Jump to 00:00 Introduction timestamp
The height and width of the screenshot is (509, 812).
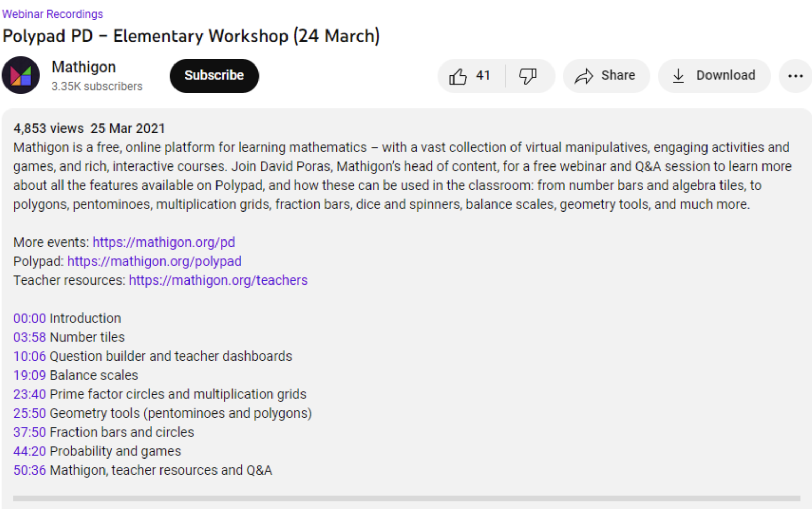coord(29,318)
